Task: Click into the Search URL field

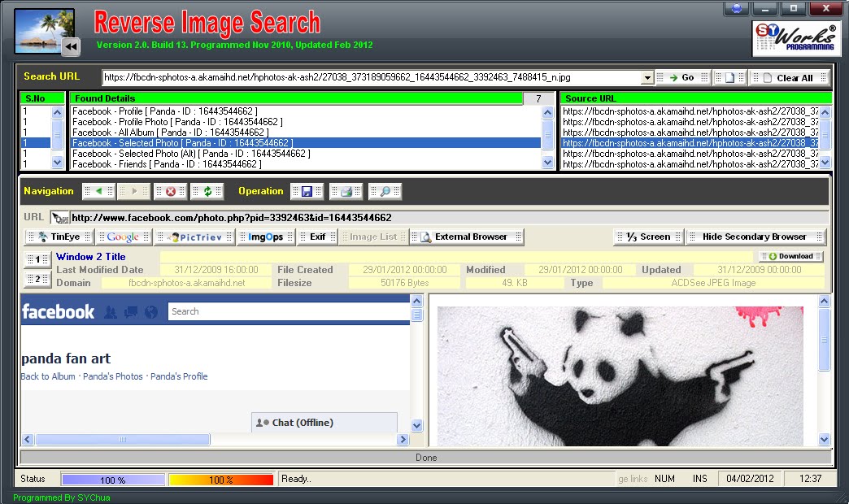Action: pos(372,77)
